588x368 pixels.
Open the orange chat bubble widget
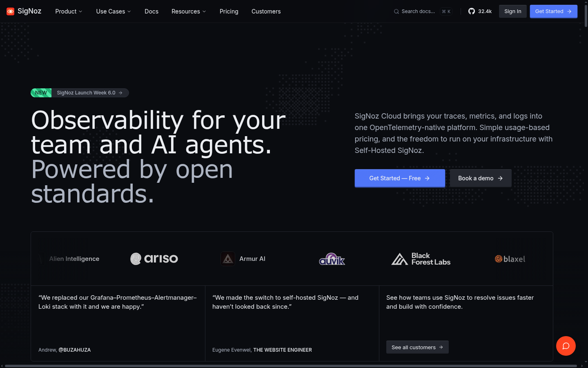click(566, 346)
